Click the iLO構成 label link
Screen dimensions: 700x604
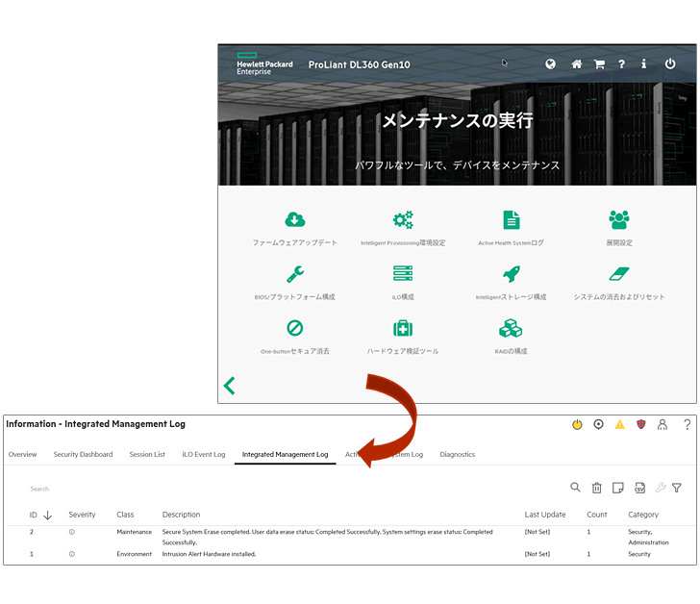point(403,297)
